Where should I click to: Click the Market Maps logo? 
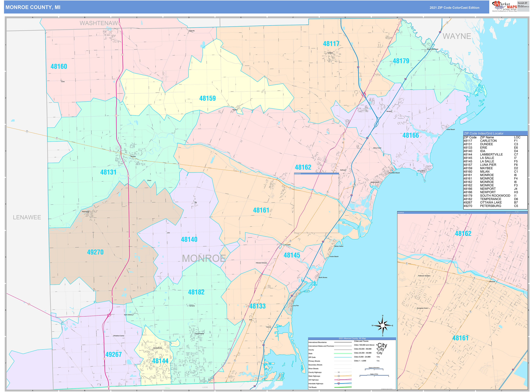(x=504, y=6)
